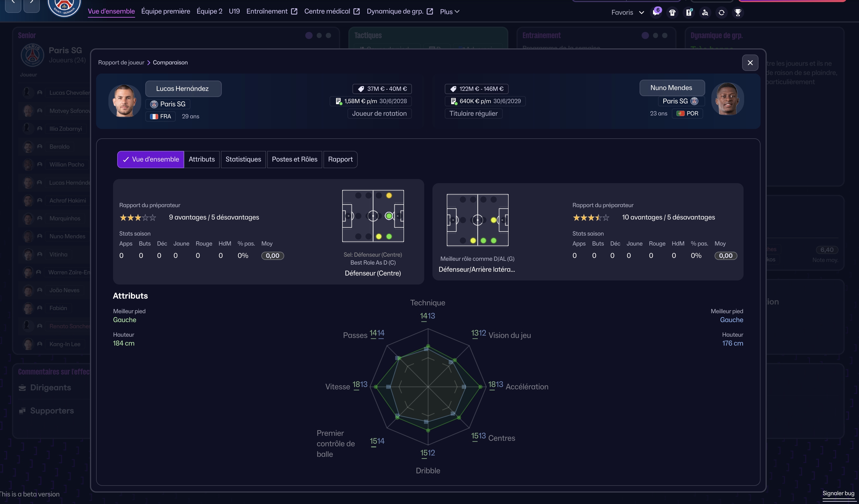Click the price tag icon for 37M € - 40M €
The image size is (859, 504).
coord(361,89)
